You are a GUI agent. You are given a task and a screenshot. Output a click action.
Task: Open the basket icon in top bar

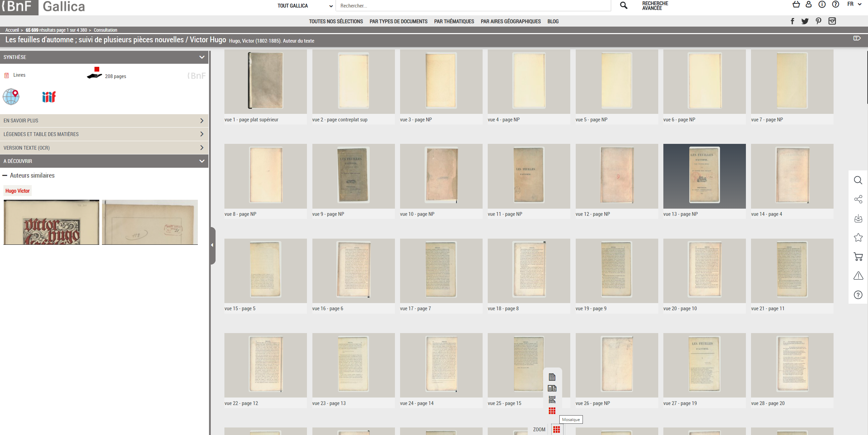[796, 4]
